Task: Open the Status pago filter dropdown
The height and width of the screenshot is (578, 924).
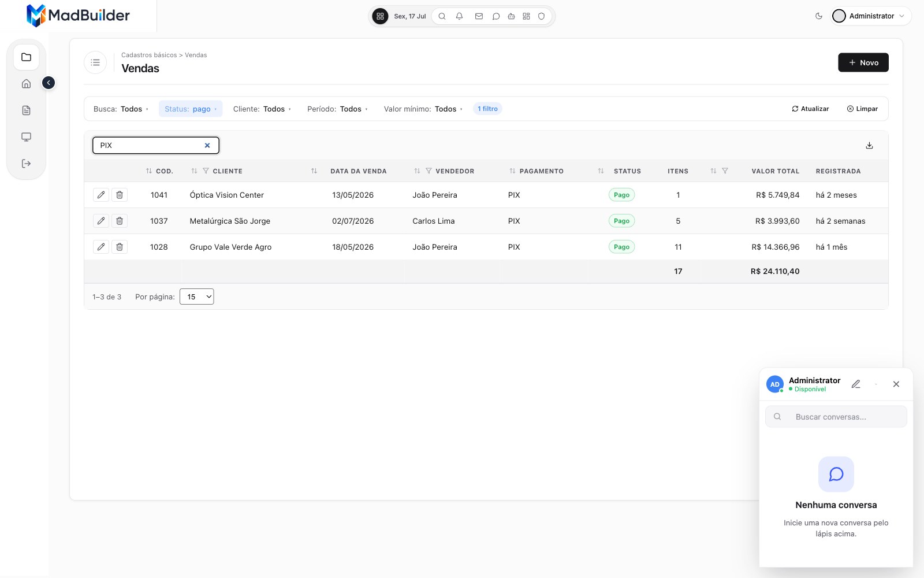Action: click(191, 109)
